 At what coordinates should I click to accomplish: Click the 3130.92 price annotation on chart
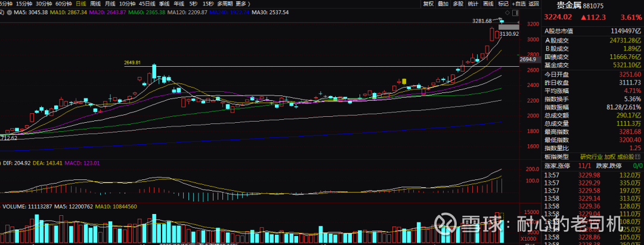click(509, 33)
